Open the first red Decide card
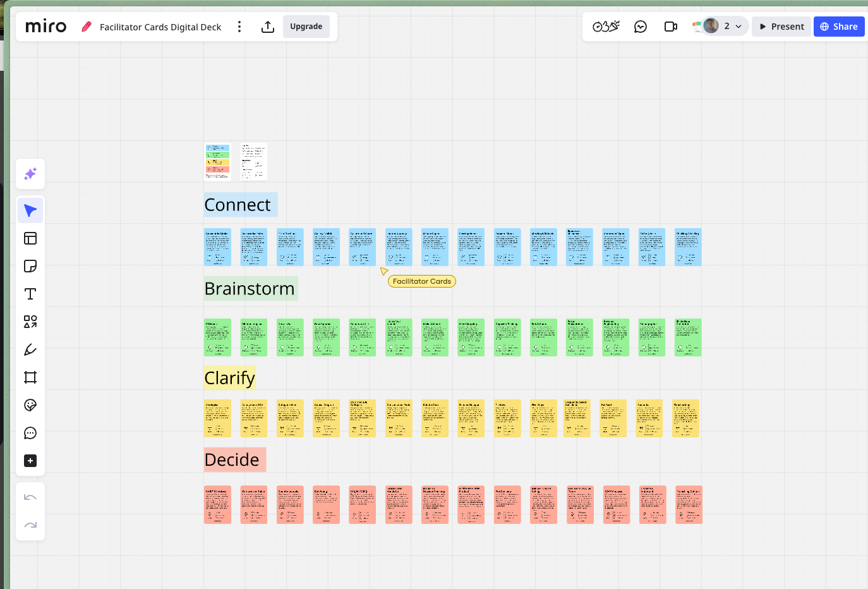The height and width of the screenshot is (589, 868). [217, 504]
